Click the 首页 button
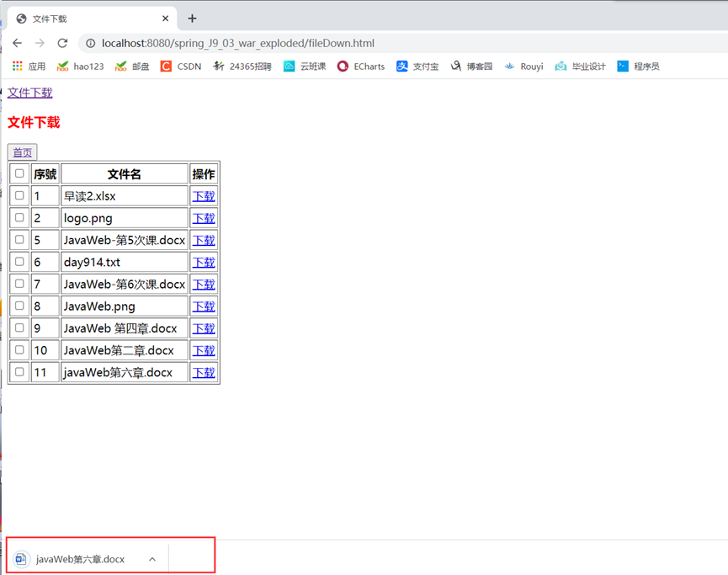Image resolution: width=728 pixels, height=575 pixels. pyautogui.click(x=22, y=152)
